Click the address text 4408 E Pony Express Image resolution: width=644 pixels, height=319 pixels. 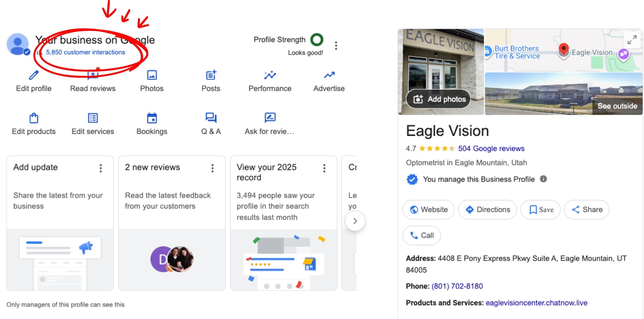[516, 264]
